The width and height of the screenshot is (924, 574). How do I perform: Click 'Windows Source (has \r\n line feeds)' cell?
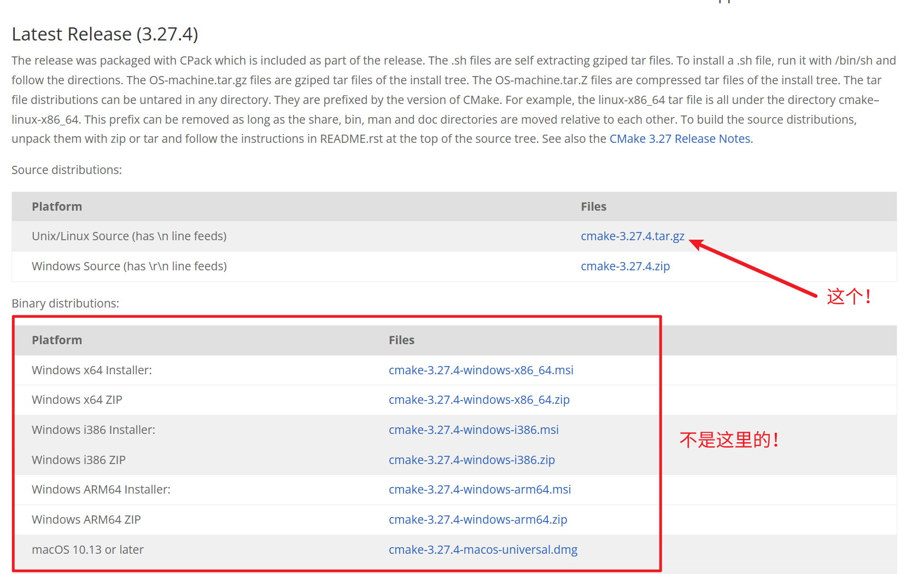129,266
